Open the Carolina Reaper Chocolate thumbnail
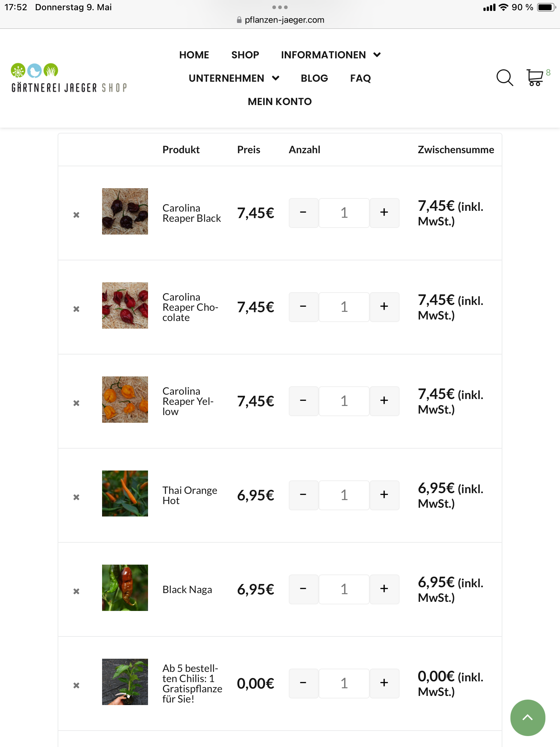Screen dimensions: 560x747 click(125, 305)
